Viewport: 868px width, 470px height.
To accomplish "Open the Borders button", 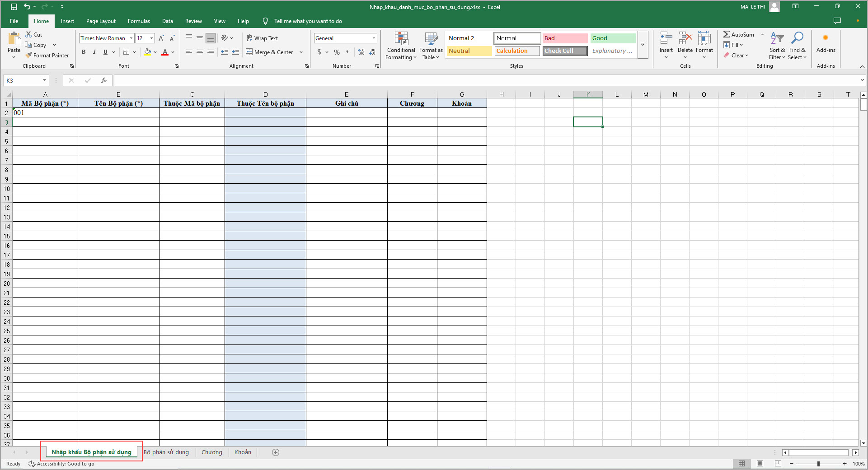I will click(x=127, y=52).
